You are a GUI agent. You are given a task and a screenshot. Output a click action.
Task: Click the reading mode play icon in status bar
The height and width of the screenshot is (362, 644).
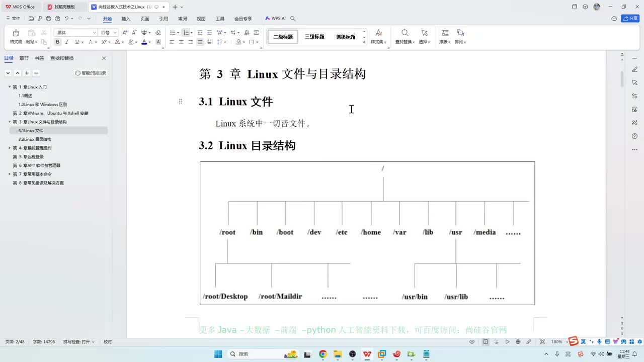(x=507, y=342)
